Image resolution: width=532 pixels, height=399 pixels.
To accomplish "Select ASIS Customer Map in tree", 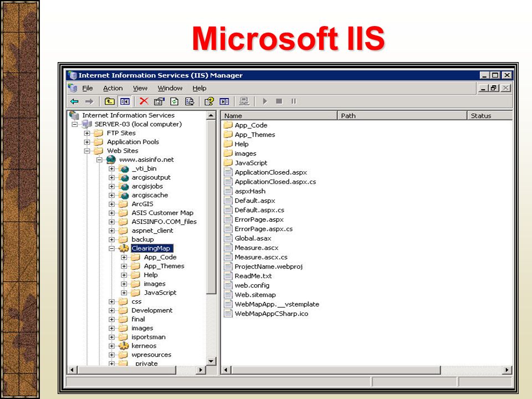I will tap(162, 213).
